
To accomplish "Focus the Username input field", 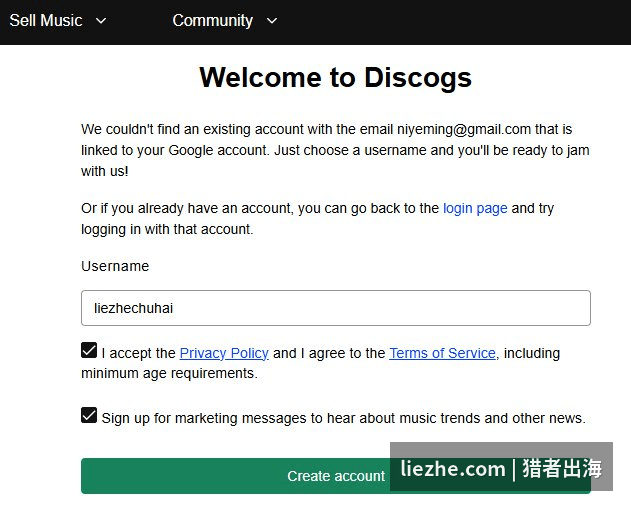I will (x=336, y=308).
